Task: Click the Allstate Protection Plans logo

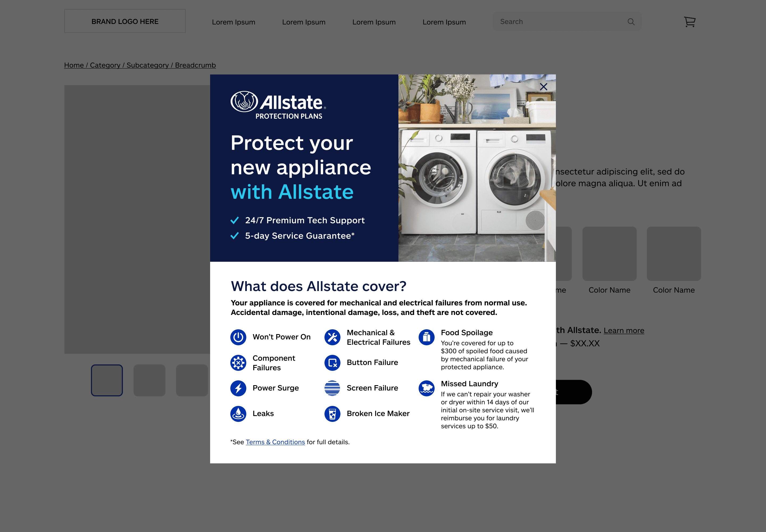Action: [x=278, y=105]
